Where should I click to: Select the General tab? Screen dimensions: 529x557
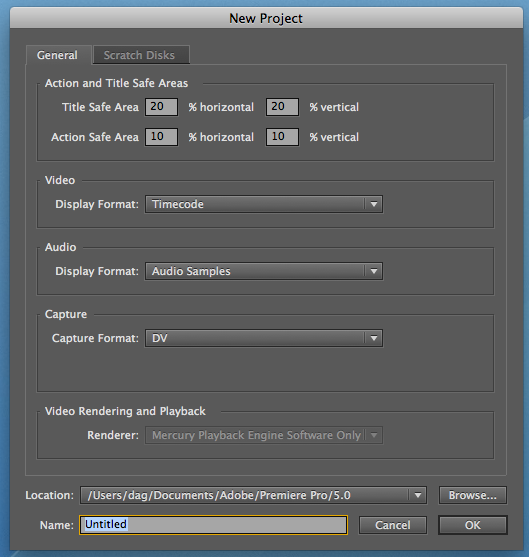point(58,55)
